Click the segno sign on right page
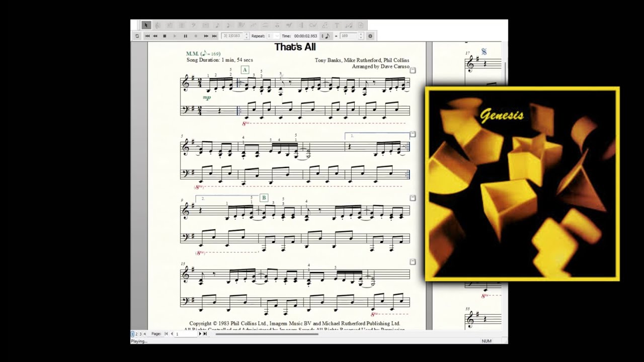The image size is (644, 362). (x=484, y=51)
